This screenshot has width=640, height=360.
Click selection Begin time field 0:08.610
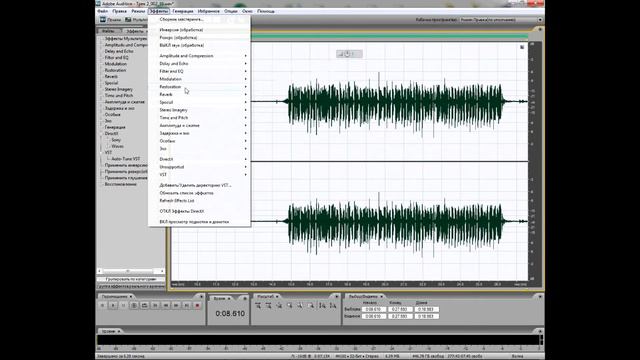pyautogui.click(x=373, y=309)
